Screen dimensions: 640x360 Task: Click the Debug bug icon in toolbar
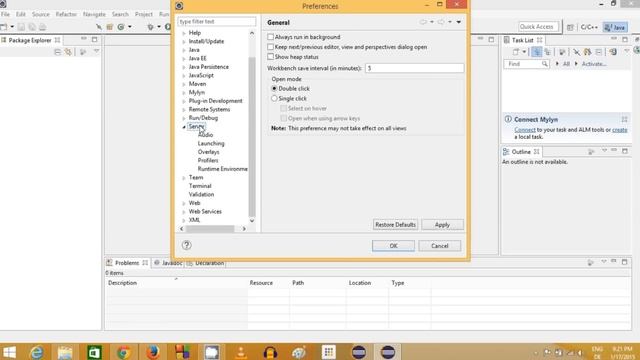[x=150, y=27]
